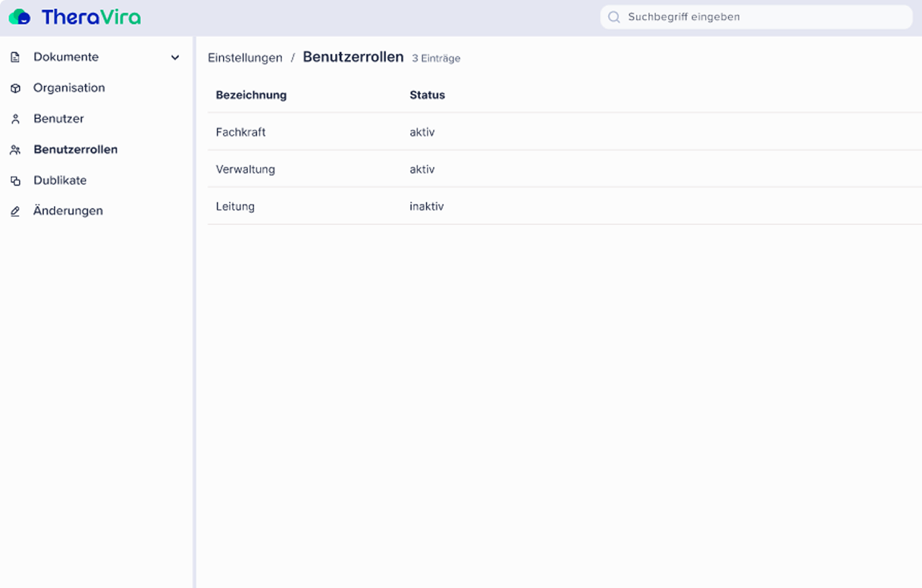Open the Fachkraft role row
The height and width of the screenshot is (588, 922).
point(240,133)
